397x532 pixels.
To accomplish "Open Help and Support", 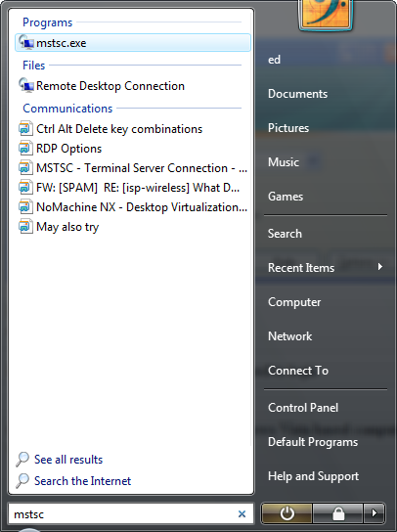I will [x=313, y=476].
